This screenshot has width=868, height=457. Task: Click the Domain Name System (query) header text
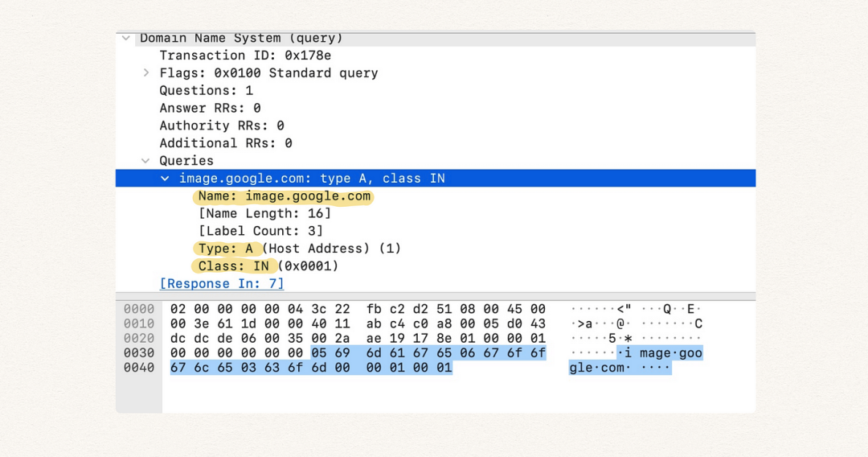[x=241, y=39]
